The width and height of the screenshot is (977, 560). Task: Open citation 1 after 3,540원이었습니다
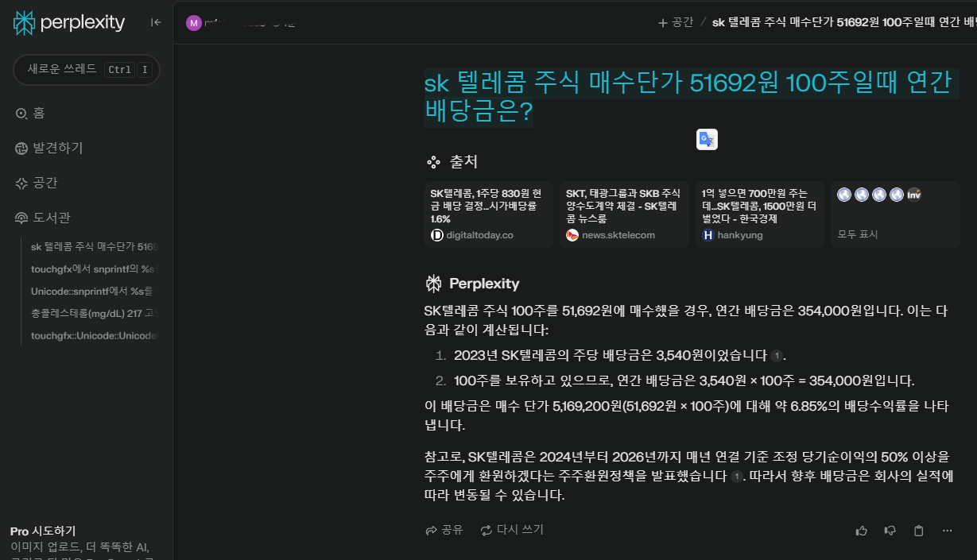pyautogui.click(x=777, y=356)
